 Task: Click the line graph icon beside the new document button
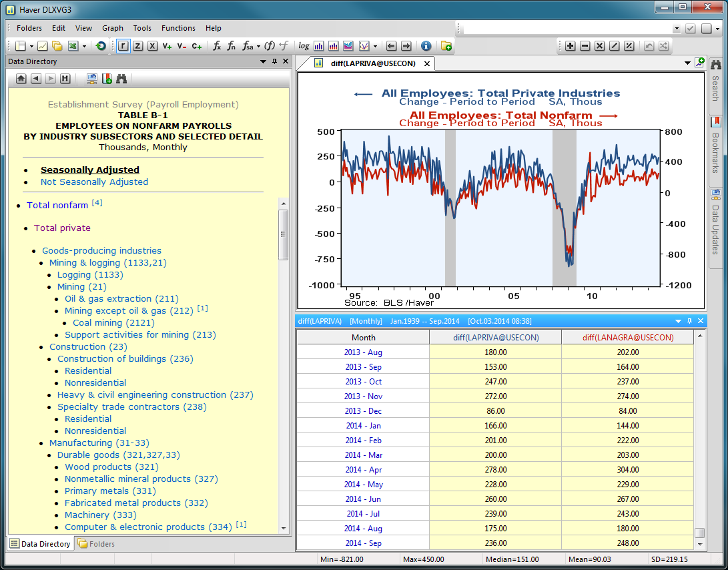point(42,46)
